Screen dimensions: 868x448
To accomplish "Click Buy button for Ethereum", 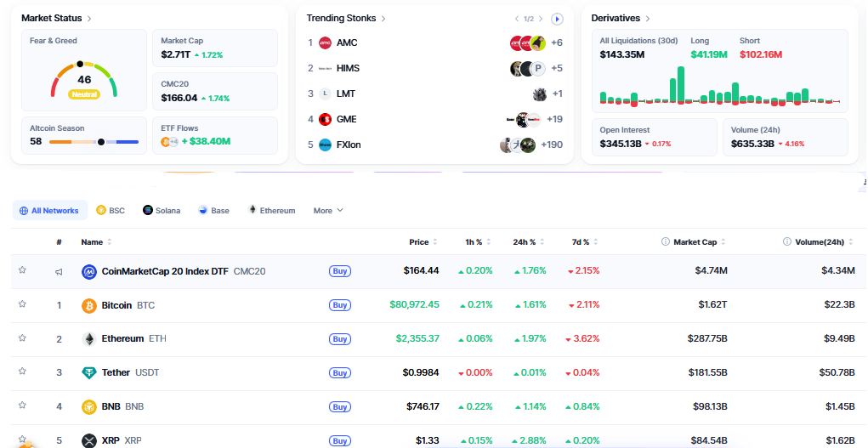I will 340,339.
